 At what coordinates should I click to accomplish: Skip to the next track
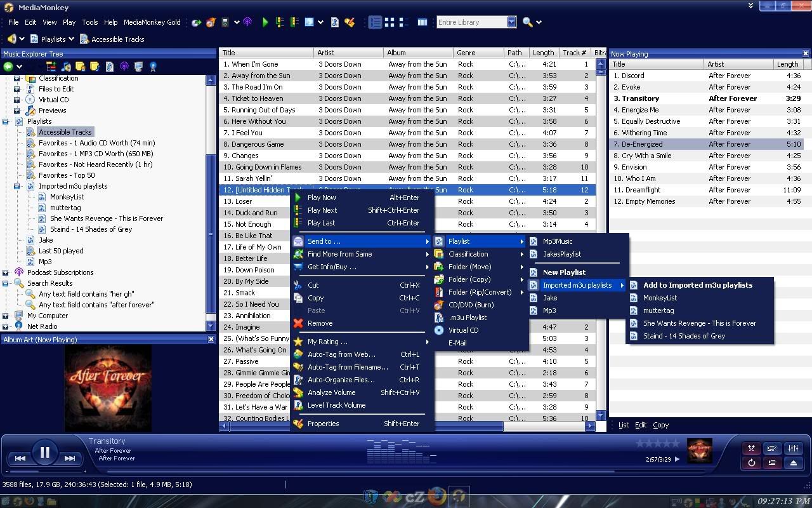(x=70, y=458)
